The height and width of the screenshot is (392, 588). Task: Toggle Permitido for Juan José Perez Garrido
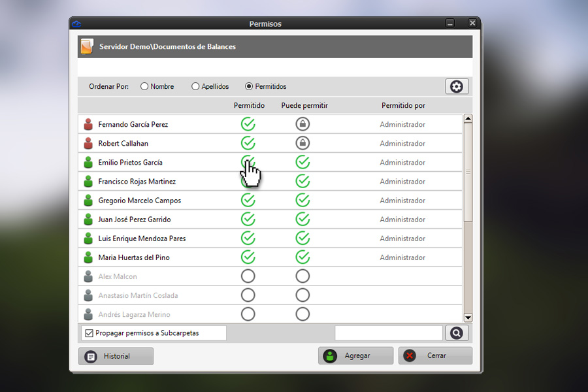point(248,219)
